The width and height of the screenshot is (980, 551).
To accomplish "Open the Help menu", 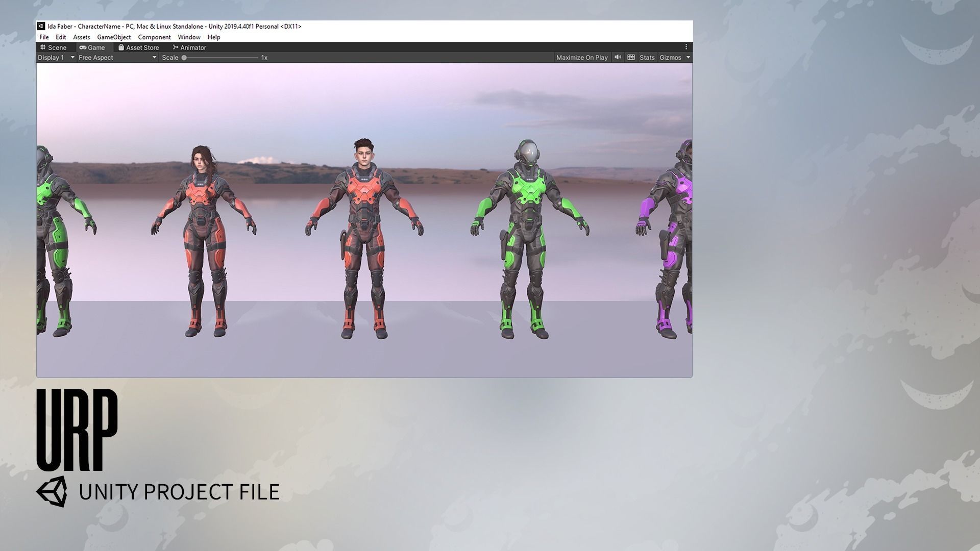I will click(214, 37).
